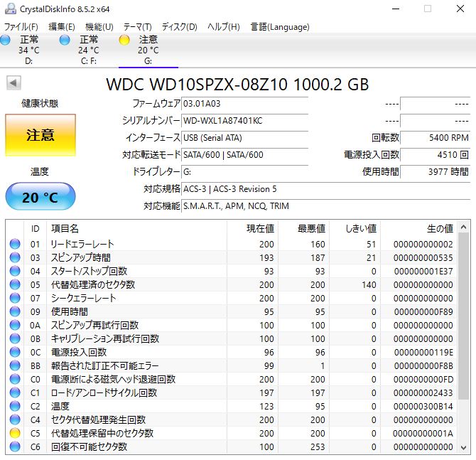Click status orb for 01 リードエラーレート

point(15,244)
